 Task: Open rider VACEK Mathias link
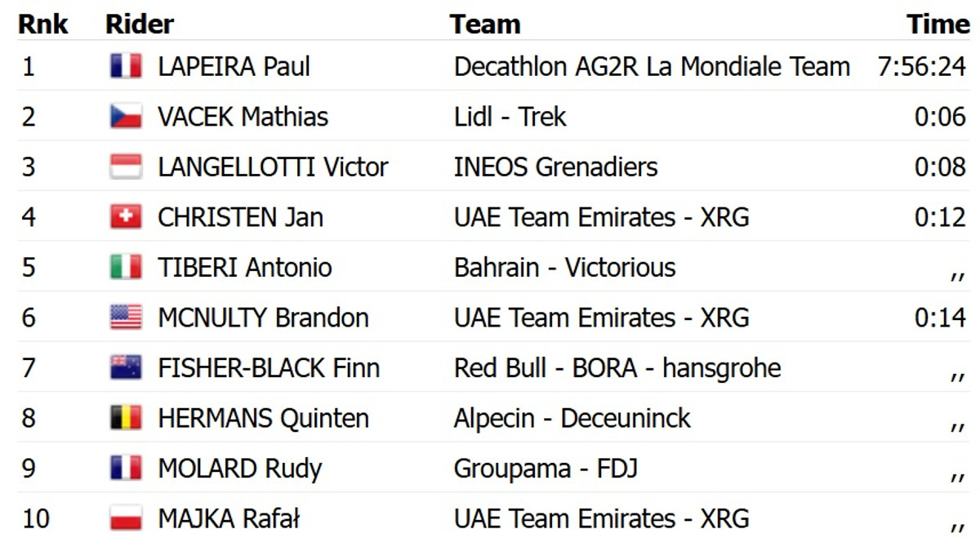(243, 117)
